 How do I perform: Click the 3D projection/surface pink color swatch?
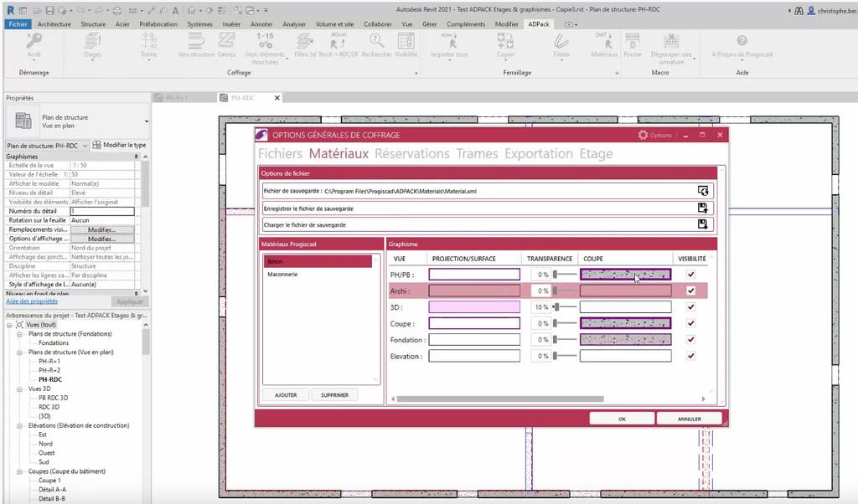[x=474, y=307]
